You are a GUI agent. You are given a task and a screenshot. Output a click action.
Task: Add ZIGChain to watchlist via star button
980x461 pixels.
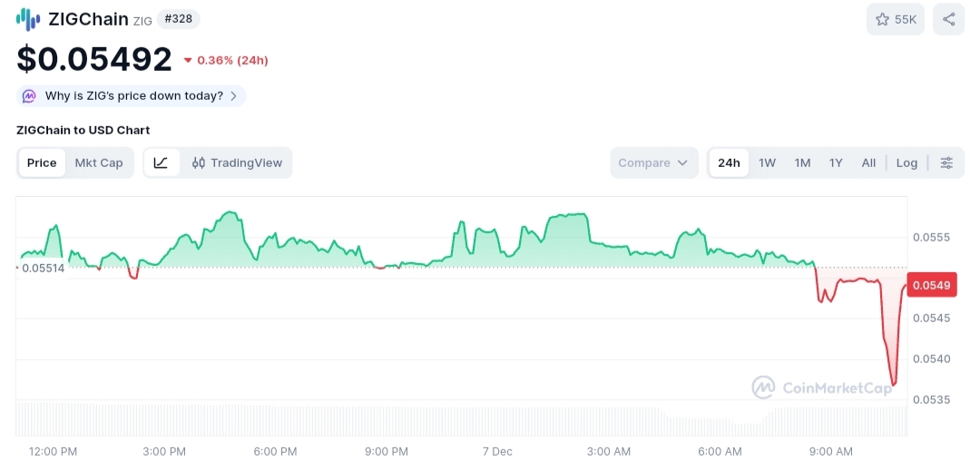[x=895, y=19]
